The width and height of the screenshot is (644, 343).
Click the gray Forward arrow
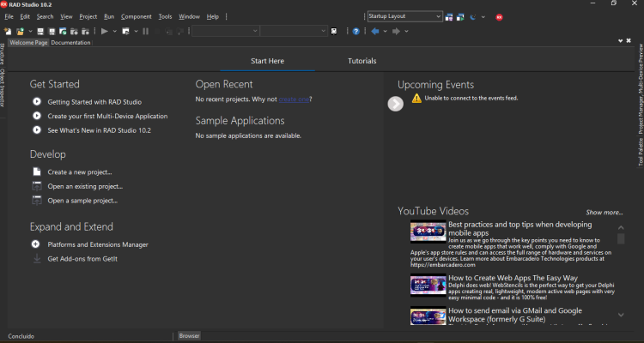396,31
